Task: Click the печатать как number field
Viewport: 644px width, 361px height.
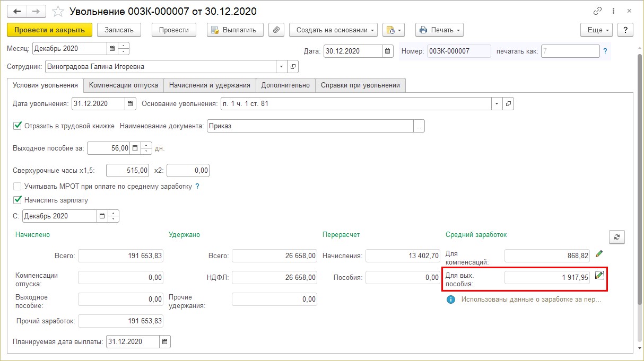Action: tap(570, 51)
